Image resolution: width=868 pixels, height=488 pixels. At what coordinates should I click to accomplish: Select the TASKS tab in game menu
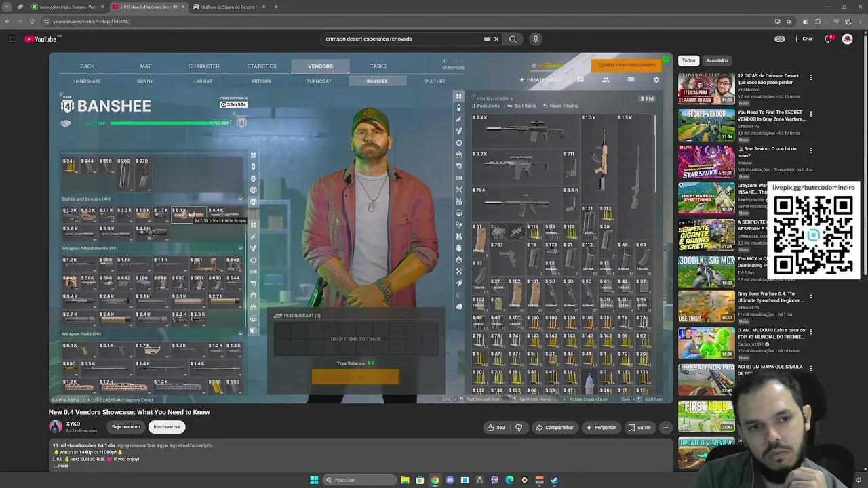coord(378,66)
